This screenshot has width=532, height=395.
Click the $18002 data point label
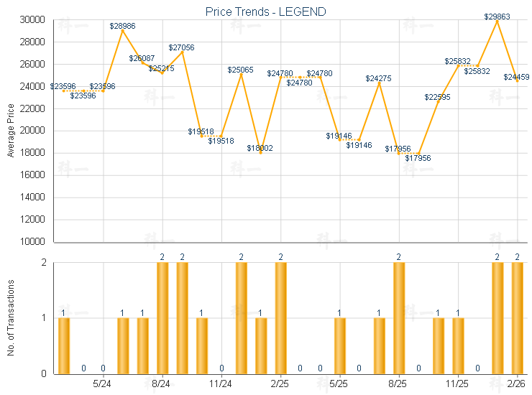tap(260, 148)
